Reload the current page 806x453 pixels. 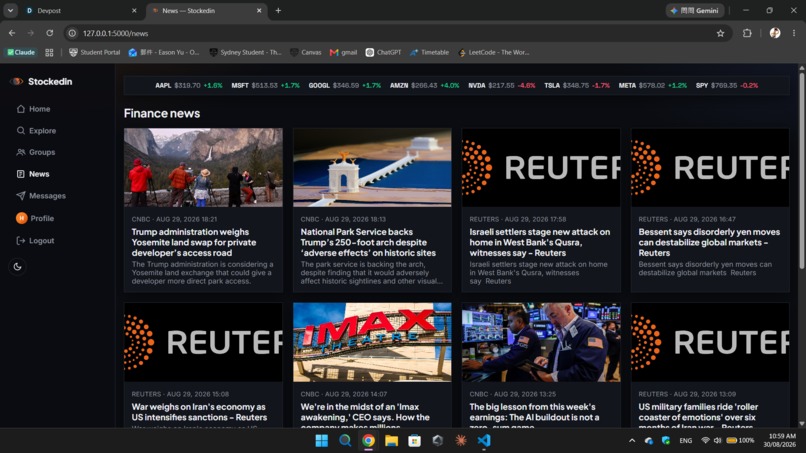tap(49, 33)
